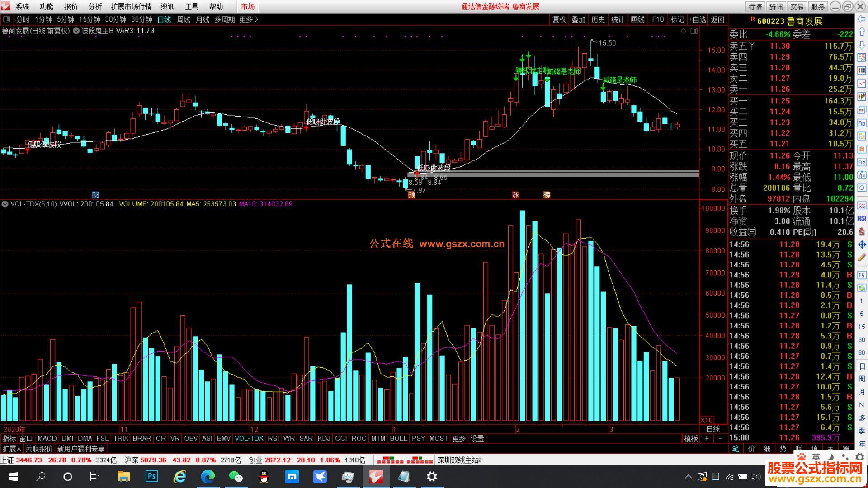The image size is (868, 488).
Task: Click the F12 trading sidebar icon
Action: click(862, 162)
